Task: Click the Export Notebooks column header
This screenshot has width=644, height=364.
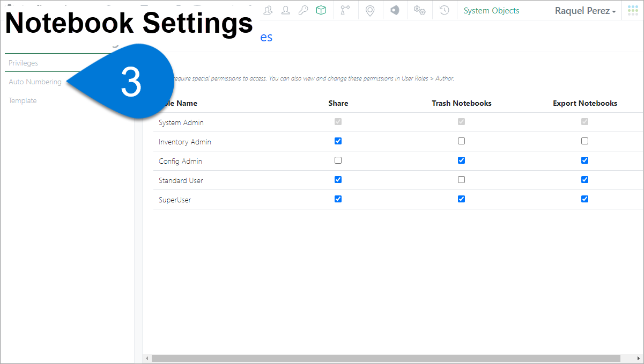Action: tap(585, 103)
